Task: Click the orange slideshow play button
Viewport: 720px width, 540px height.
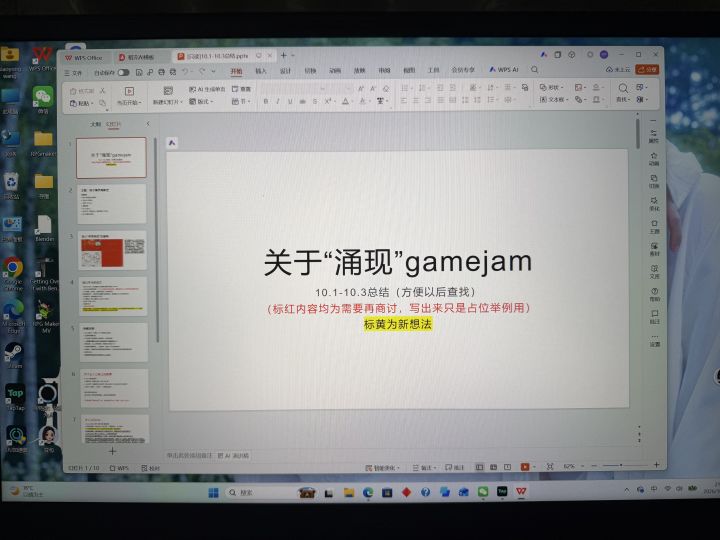Action: pyautogui.click(x=525, y=467)
